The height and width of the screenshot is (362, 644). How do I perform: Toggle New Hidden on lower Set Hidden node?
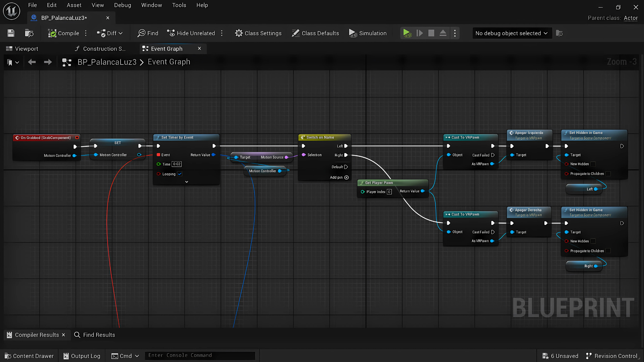pos(593,241)
